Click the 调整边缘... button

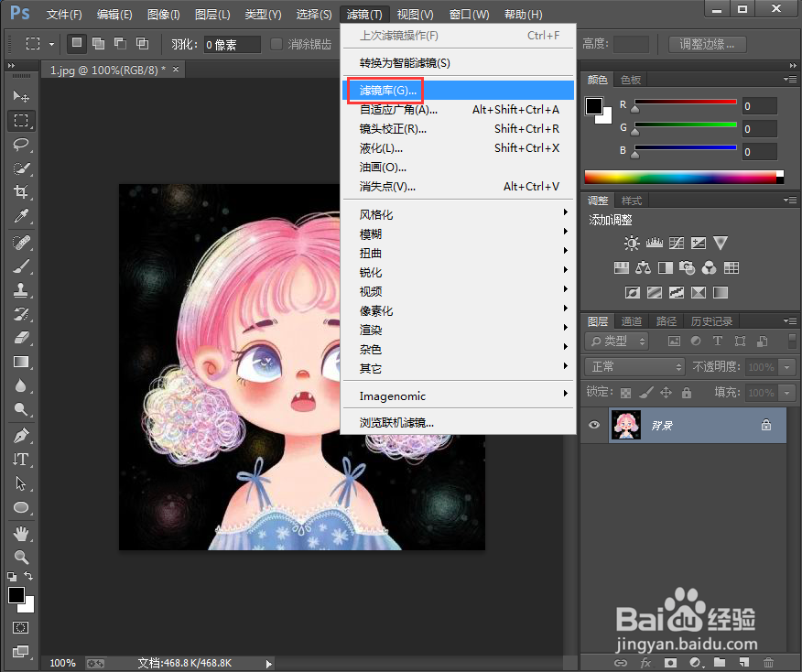pyautogui.click(x=708, y=44)
